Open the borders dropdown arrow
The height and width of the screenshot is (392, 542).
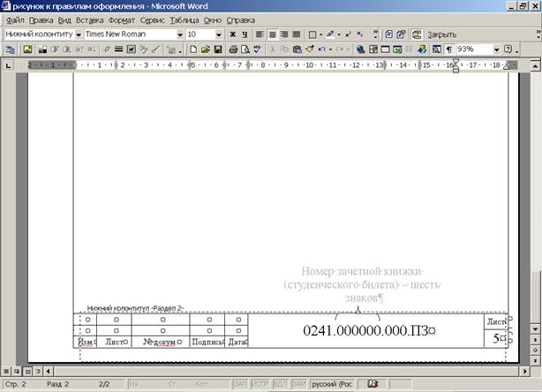pos(321,34)
